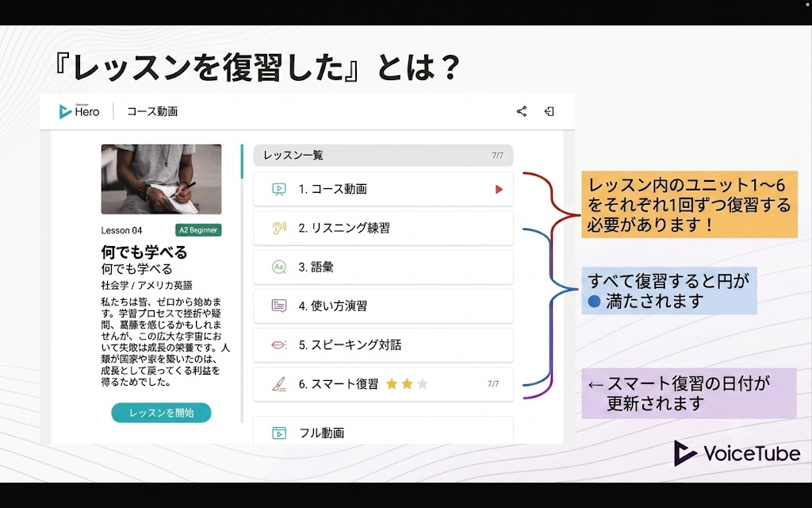Click the second gold star of スマート復習

pos(407,383)
